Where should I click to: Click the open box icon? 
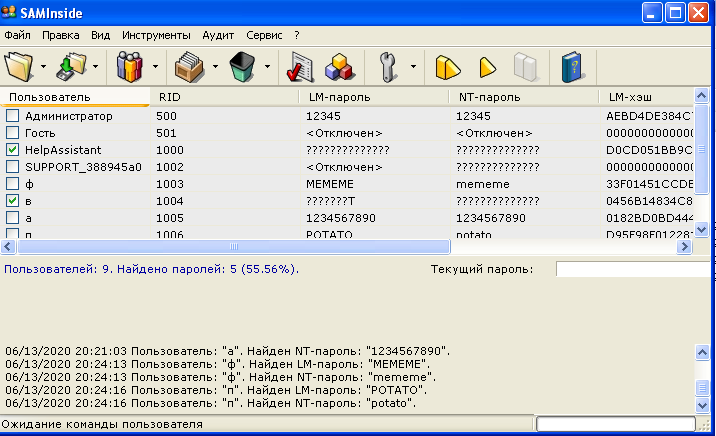[x=189, y=67]
